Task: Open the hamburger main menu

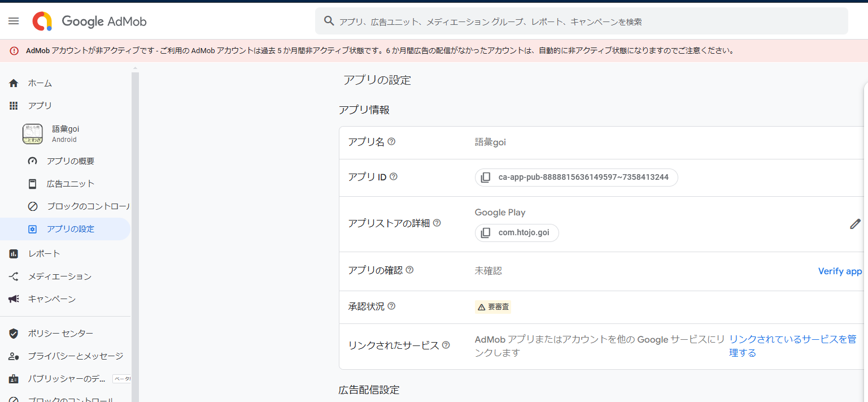Action: [x=14, y=21]
